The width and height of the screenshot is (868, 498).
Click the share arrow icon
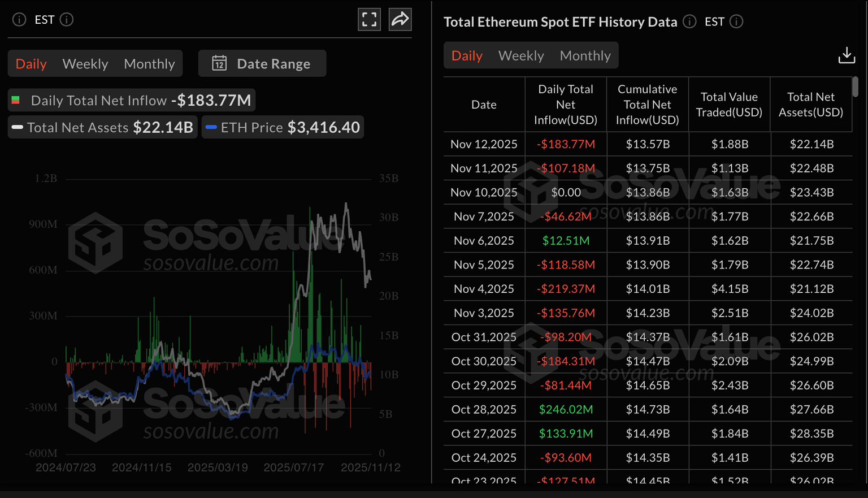tap(400, 20)
